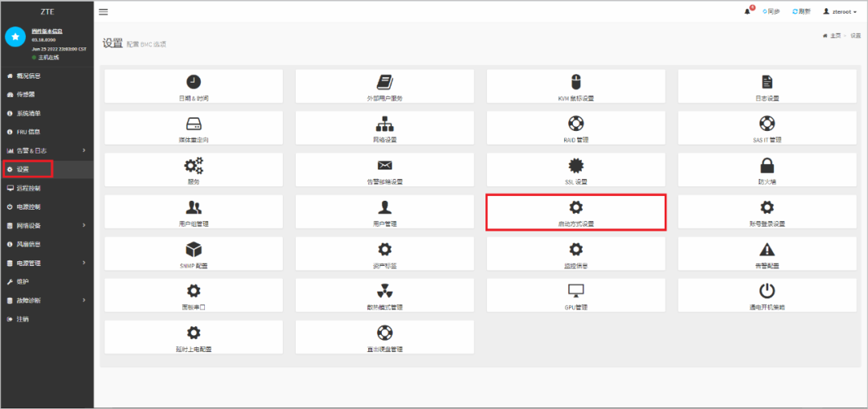
Task: Click the 告警配置 warning triangle icon
Action: [767, 249]
